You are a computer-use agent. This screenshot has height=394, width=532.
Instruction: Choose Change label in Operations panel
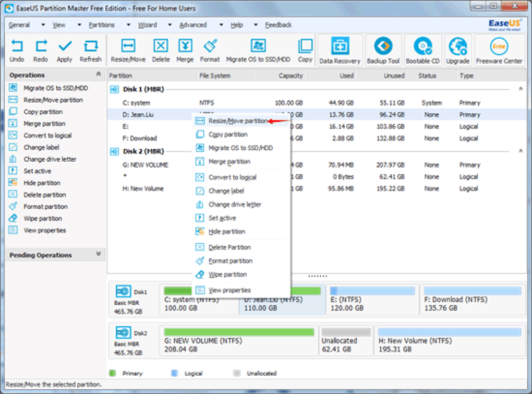34,147
